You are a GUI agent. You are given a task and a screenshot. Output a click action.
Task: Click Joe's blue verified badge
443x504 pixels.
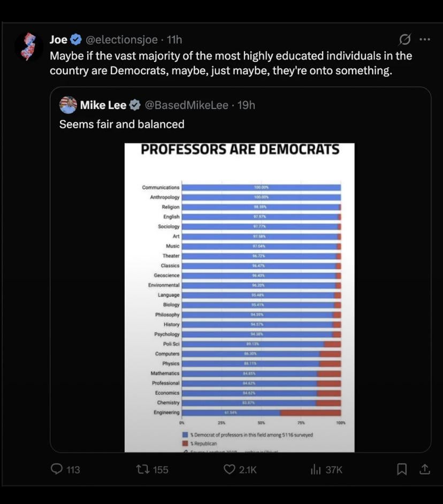(77, 40)
